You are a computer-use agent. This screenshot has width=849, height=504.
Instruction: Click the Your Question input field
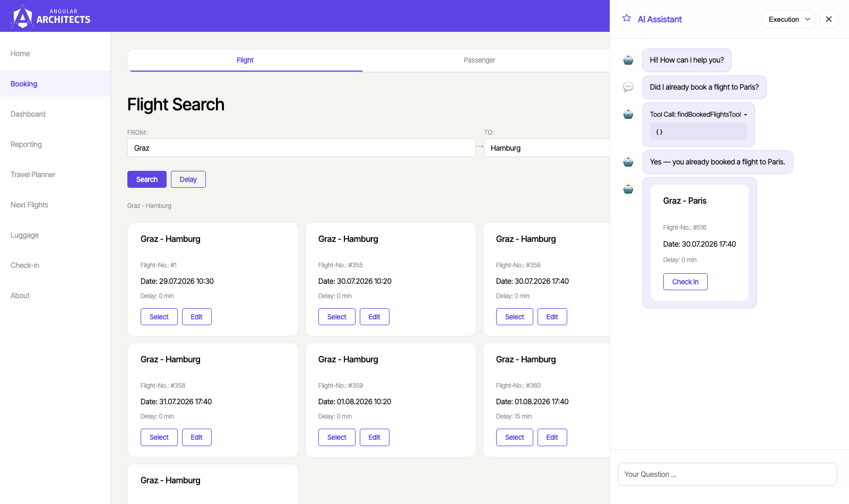[727, 474]
